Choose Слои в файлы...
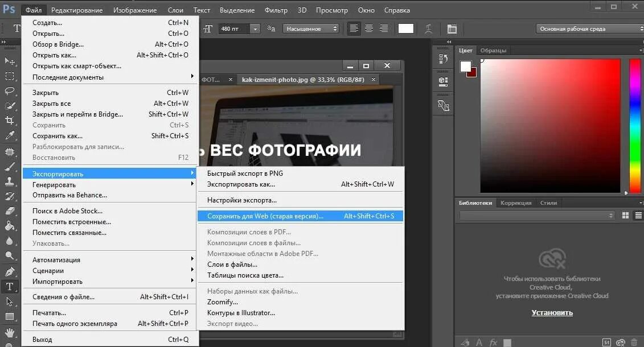The image size is (644, 347). [300, 265]
